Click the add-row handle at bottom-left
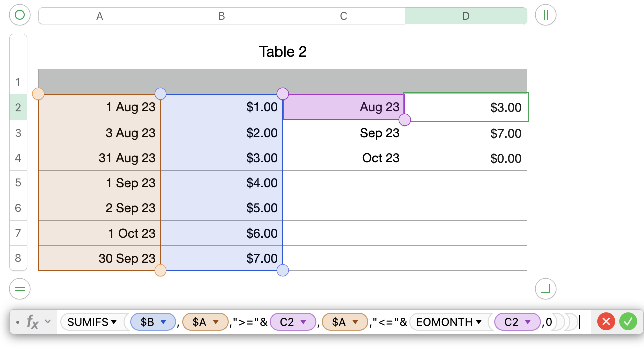Image resolution: width=644 pixels, height=354 pixels. [20, 288]
